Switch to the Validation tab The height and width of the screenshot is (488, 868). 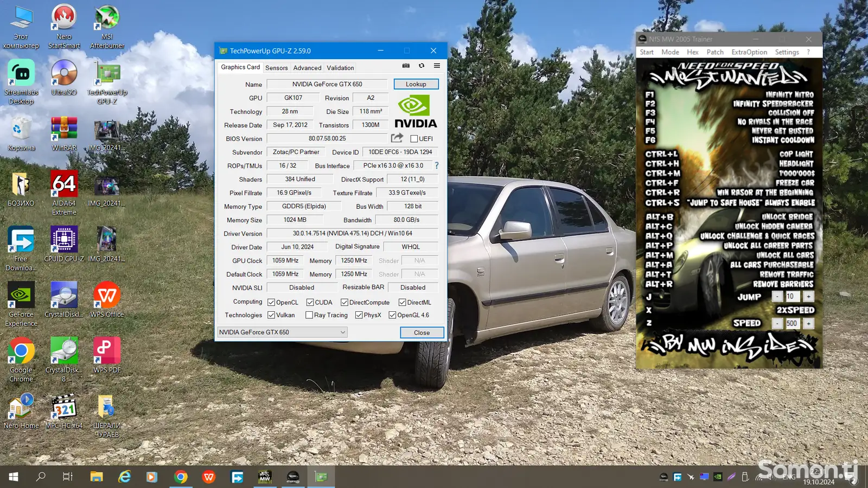coord(340,68)
